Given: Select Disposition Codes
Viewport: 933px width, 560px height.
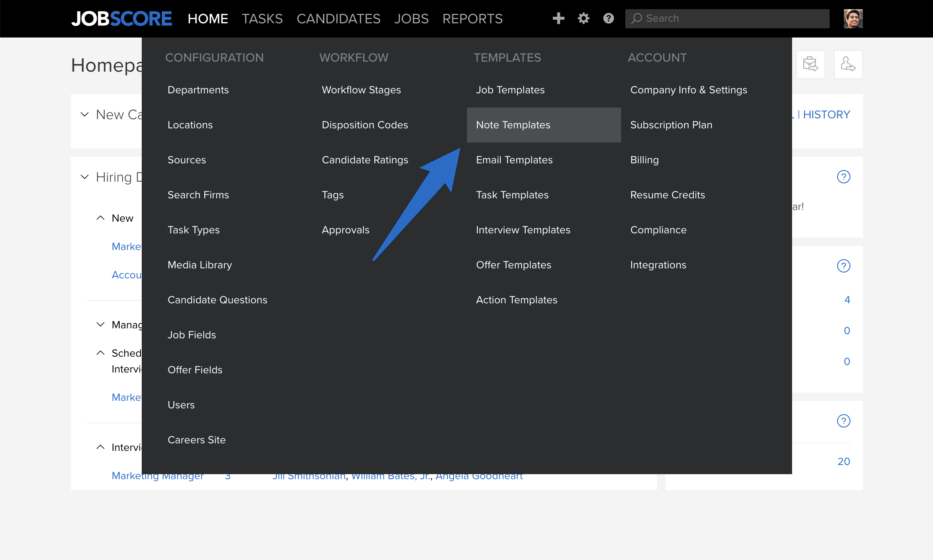Looking at the screenshot, I should coord(365,125).
